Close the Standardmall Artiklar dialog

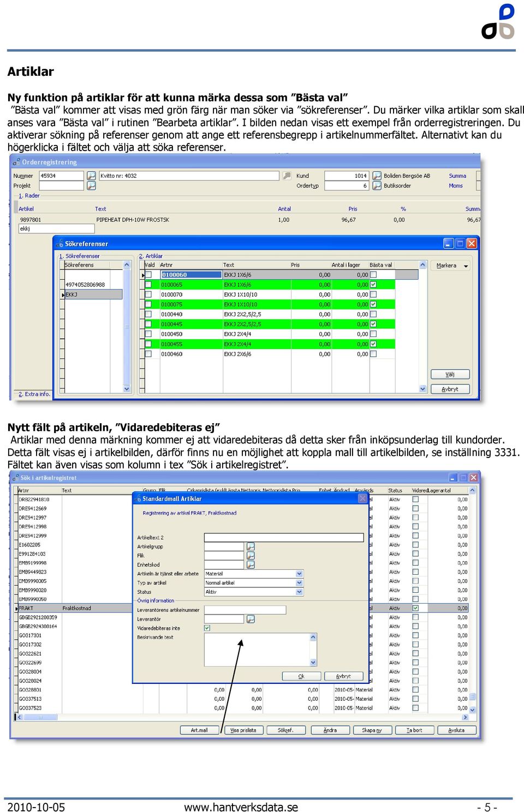pos(362,498)
